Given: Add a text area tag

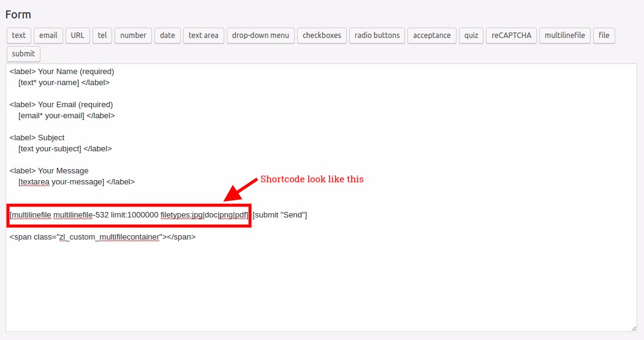Looking at the screenshot, I should click(x=203, y=36).
